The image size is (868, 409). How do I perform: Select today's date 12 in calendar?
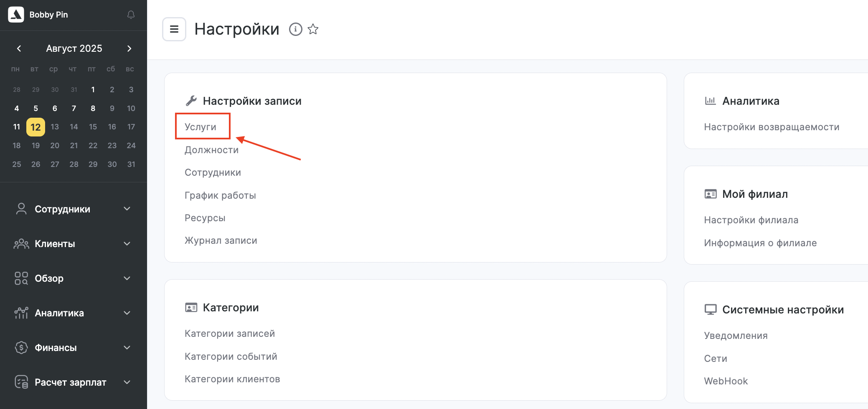pyautogui.click(x=36, y=127)
